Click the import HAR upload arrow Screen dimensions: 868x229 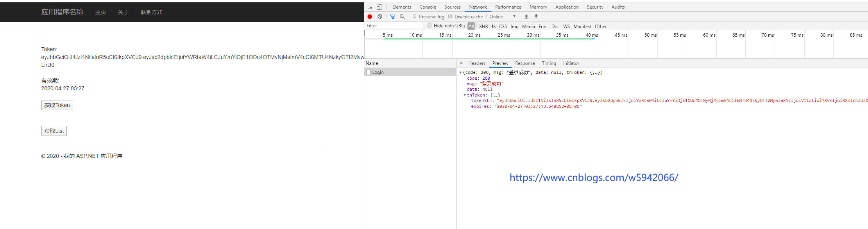click(x=526, y=17)
